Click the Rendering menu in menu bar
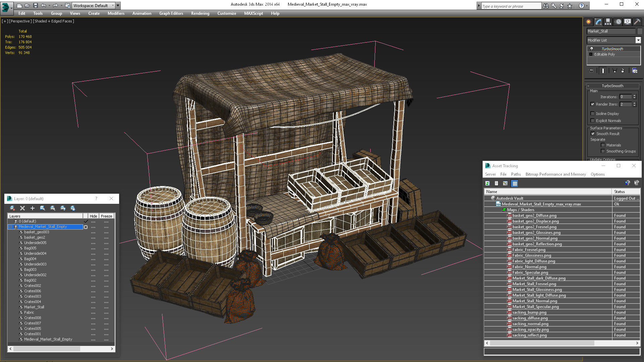The width and height of the screenshot is (644, 362). click(200, 13)
